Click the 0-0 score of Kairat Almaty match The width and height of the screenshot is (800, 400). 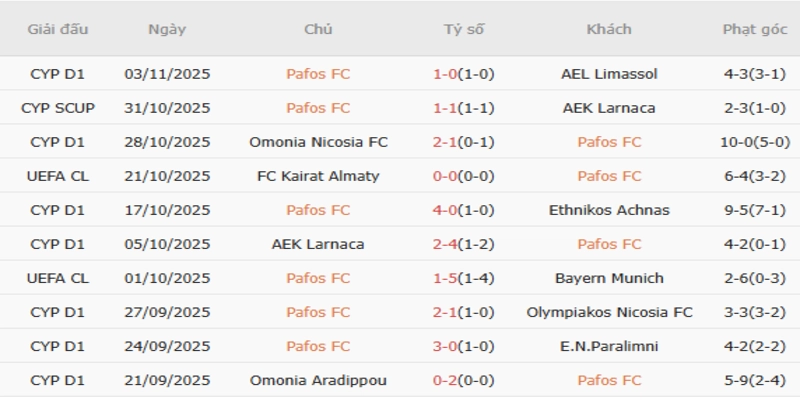click(x=446, y=176)
